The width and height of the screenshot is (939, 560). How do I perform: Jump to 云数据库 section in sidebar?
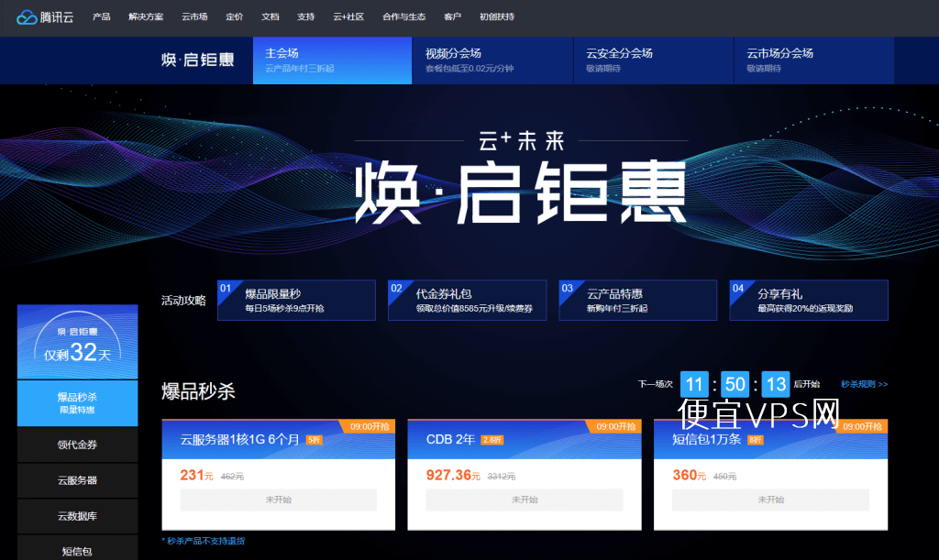pos(77,516)
